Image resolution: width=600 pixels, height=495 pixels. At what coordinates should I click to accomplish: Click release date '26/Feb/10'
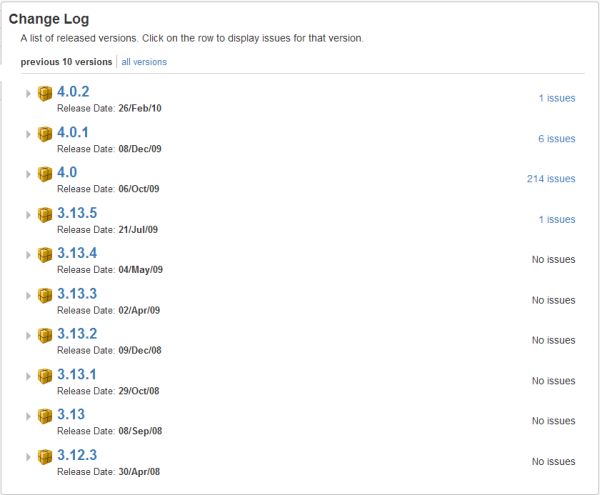tap(140, 108)
